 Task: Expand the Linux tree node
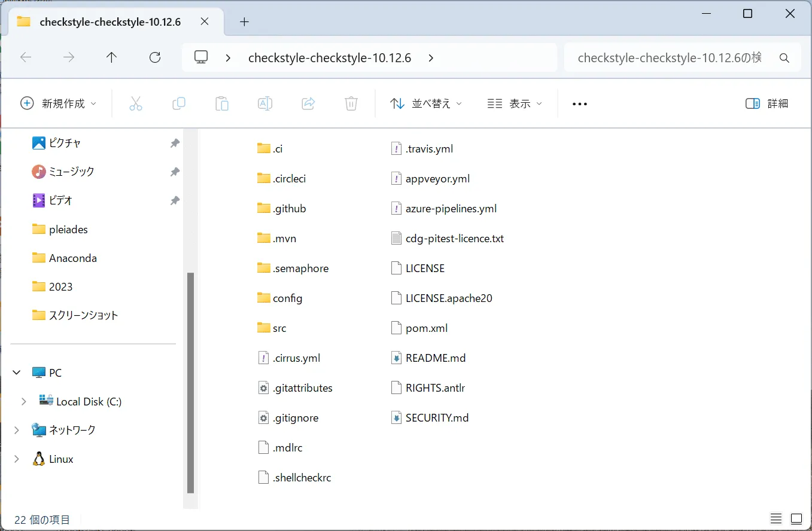17,459
